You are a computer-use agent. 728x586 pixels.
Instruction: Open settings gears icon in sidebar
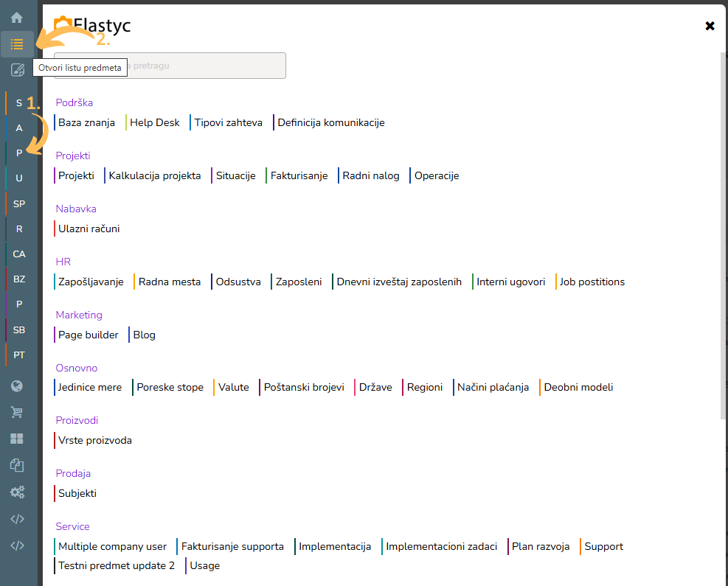[17, 492]
